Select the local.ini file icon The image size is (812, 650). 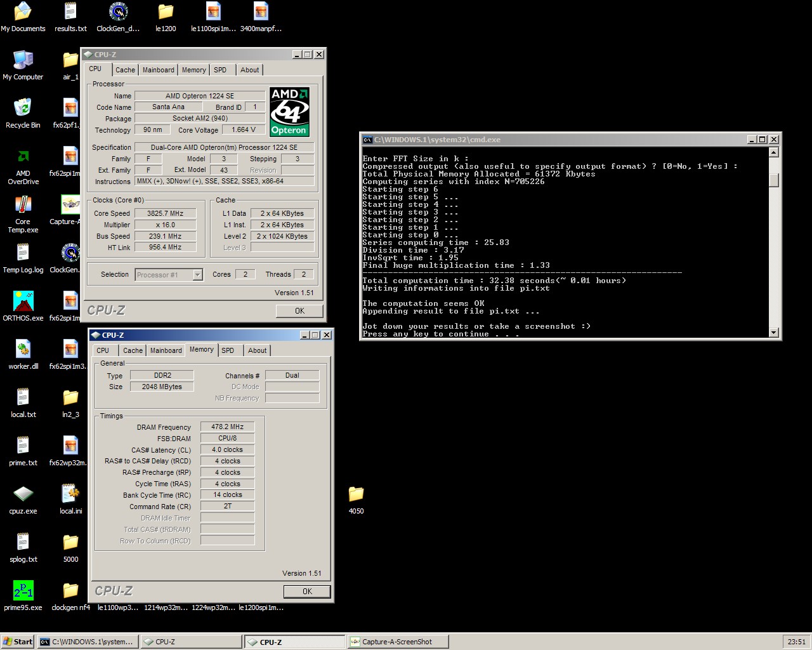tap(70, 494)
